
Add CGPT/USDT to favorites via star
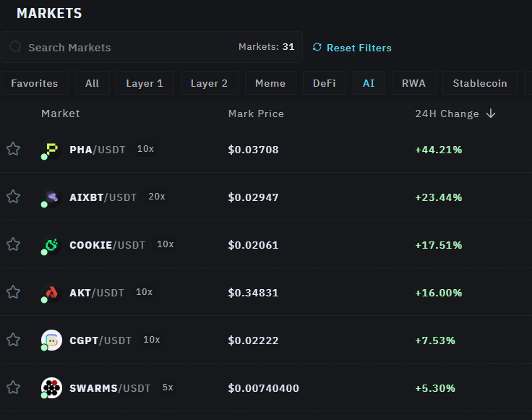click(13, 340)
